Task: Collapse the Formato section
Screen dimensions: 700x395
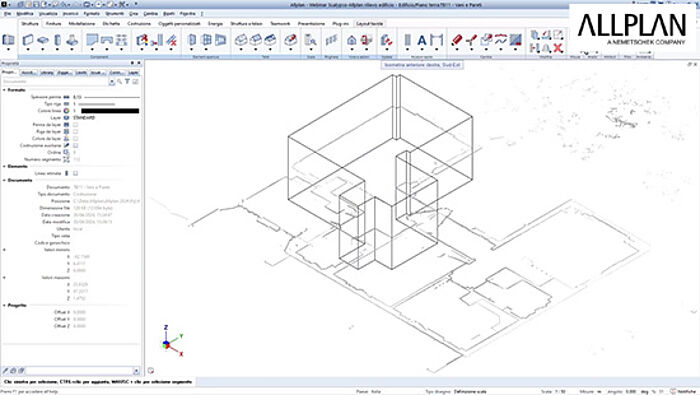Action: click(4, 90)
